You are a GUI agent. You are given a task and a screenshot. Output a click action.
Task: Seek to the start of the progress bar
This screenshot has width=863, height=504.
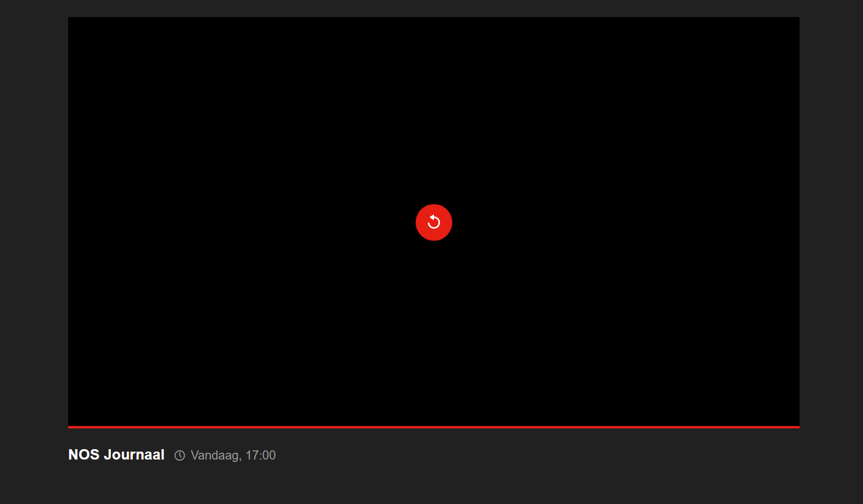[x=72, y=426]
